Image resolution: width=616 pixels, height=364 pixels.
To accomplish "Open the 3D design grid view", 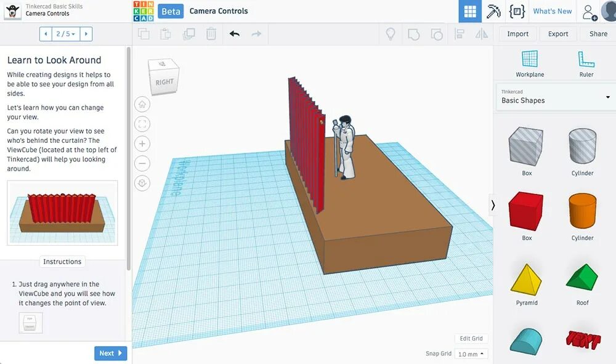I will [x=470, y=11].
